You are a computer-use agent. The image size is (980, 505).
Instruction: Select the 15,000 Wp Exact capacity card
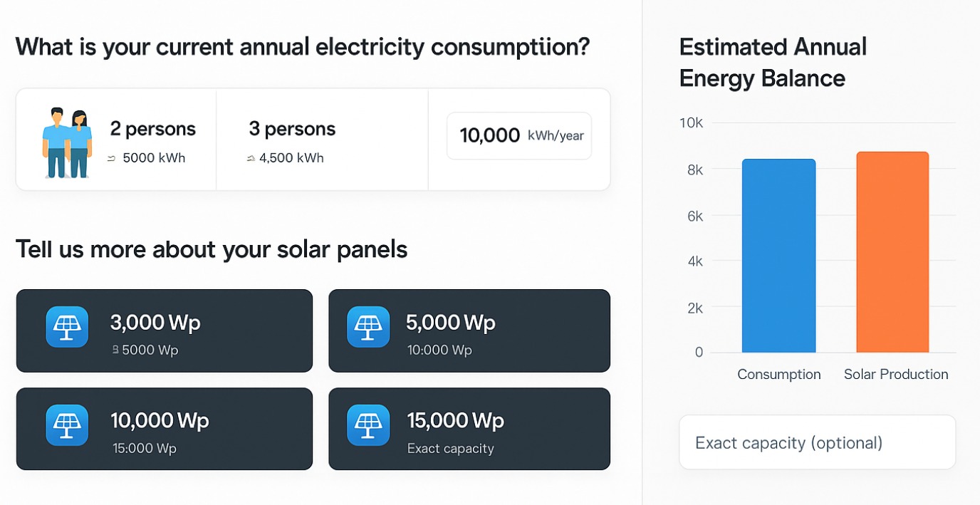[469, 429]
